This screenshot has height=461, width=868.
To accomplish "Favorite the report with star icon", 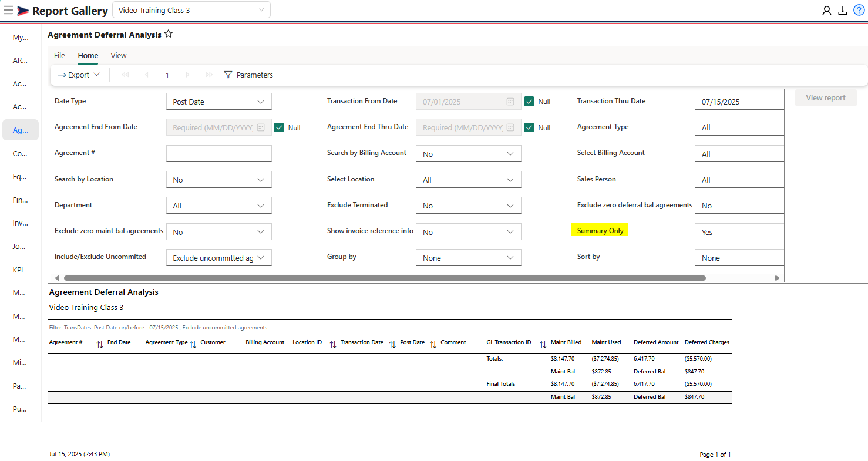I will pyautogui.click(x=169, y=34).
